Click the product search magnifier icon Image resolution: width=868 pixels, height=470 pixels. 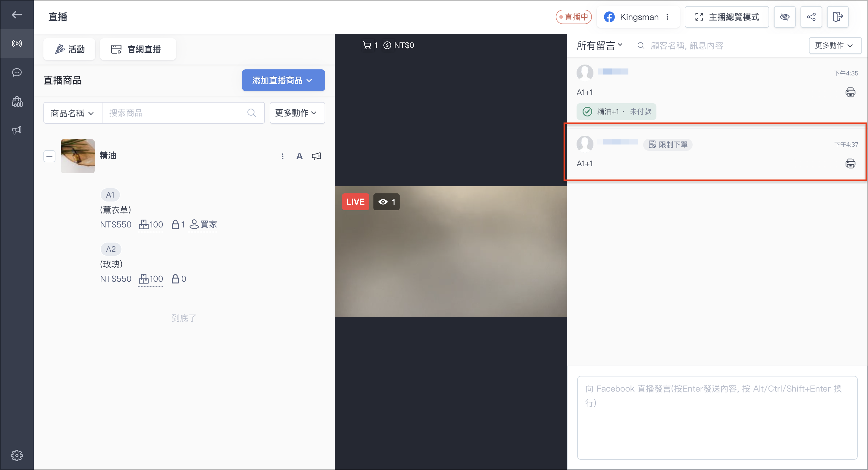point(251,113)
